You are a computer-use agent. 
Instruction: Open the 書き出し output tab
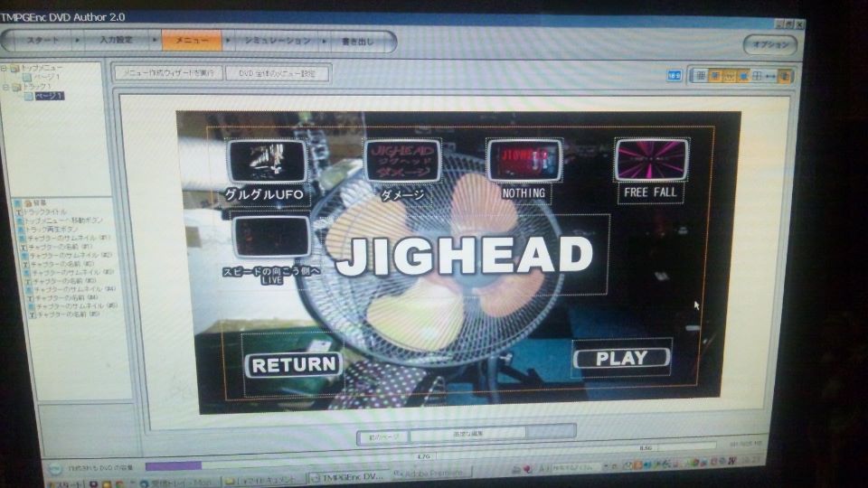click(x=357, y=42)
